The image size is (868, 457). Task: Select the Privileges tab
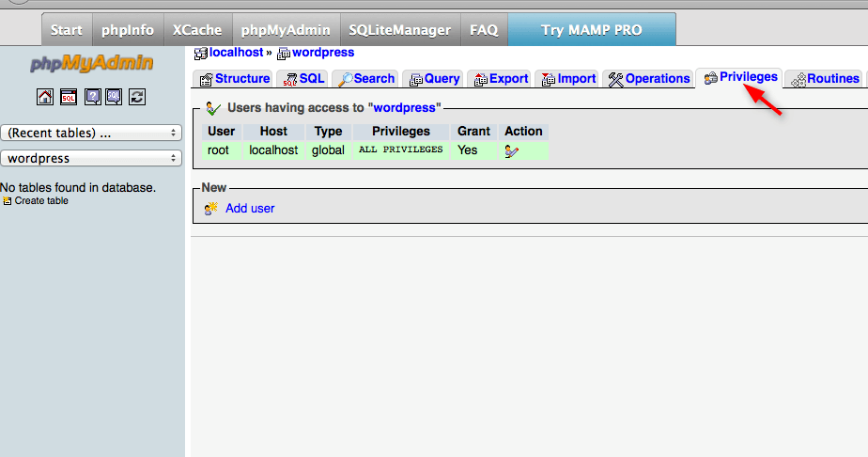click(739, 77)
